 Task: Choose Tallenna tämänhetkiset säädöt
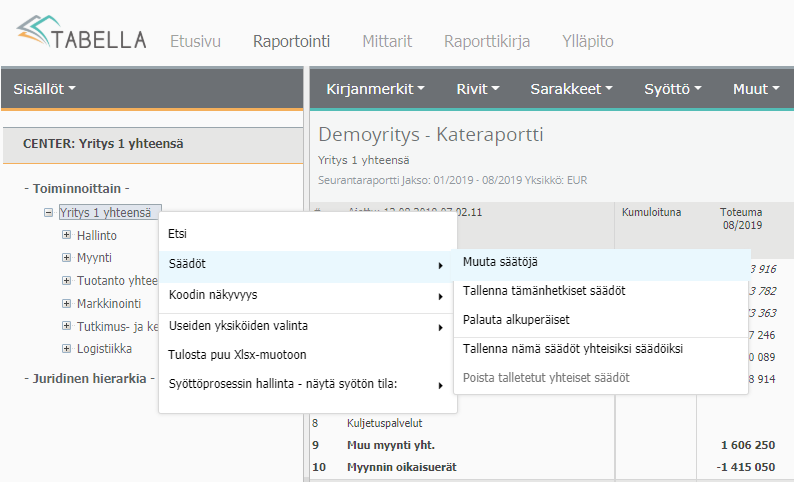pos(544,291)
